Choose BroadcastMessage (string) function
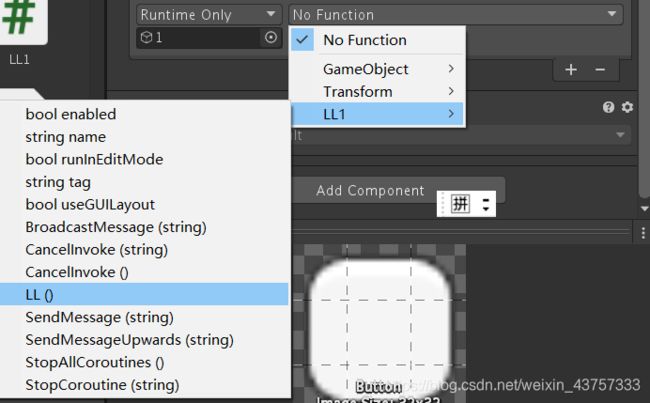The width and height of the screenshot is (650, 403). click(x=144, y=227)
